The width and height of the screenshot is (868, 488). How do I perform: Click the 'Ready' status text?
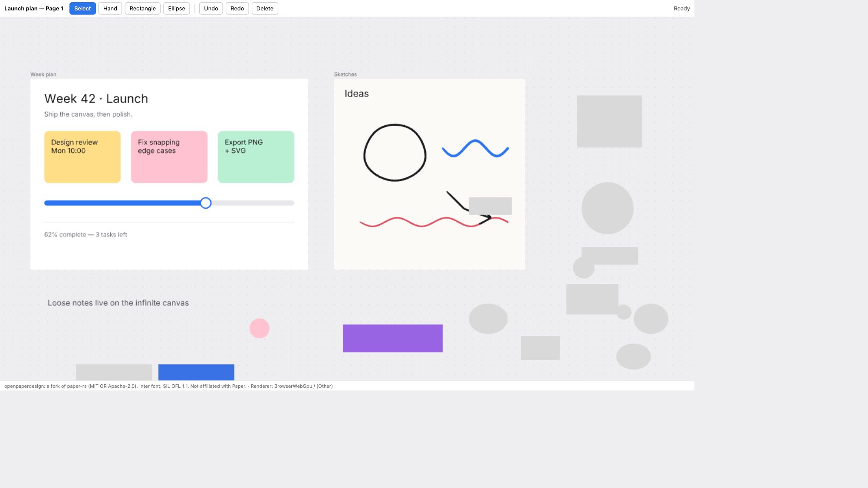coord(681,8)
